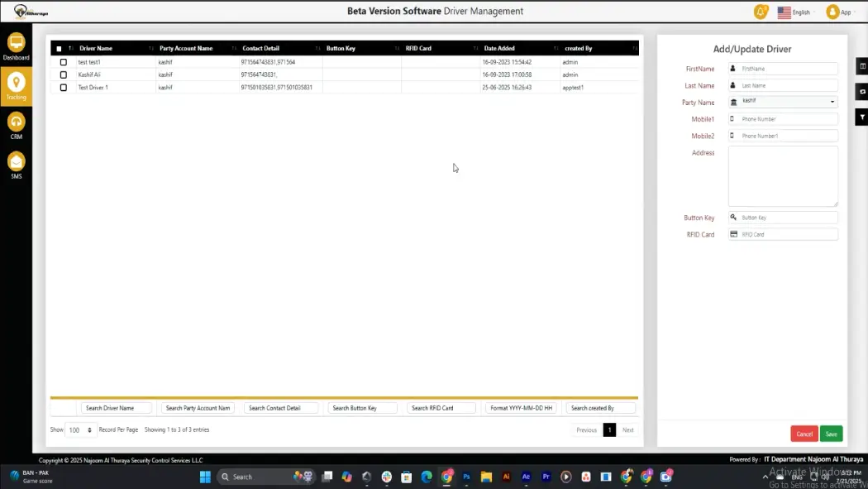Go to Next page
The width and height of the screenshot is (868, 489).
pos(627,430)
